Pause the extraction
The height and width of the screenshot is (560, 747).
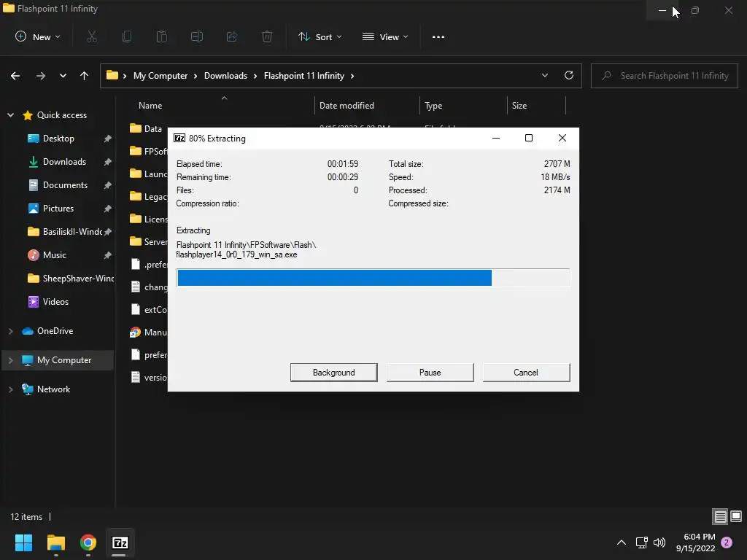pyautogui.click(x=430, y=373)
